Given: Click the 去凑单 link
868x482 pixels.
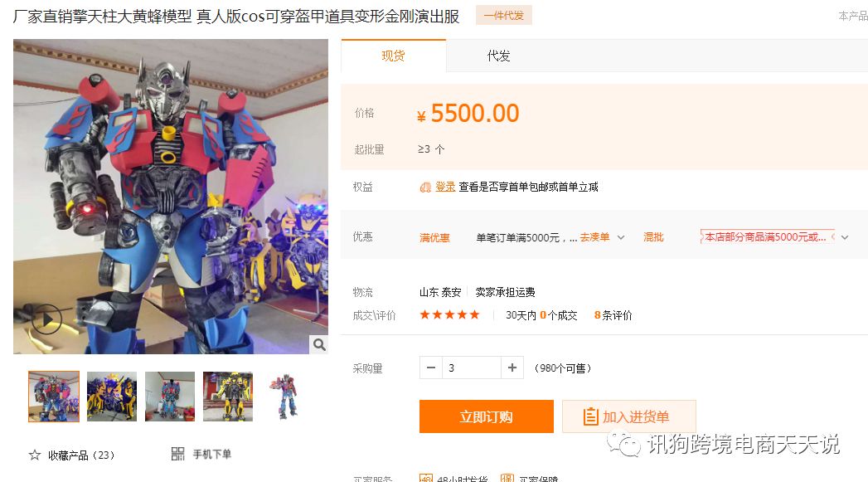Looking at the screenshot, I should [594, 237].
